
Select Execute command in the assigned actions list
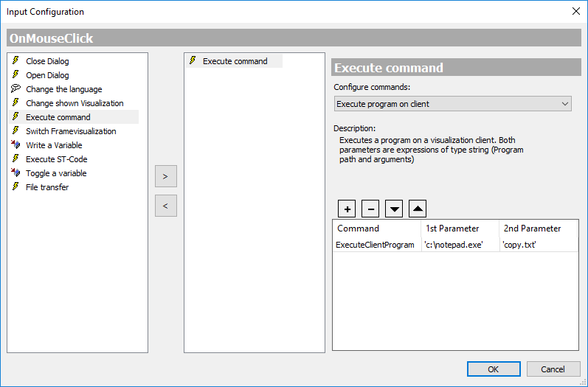[235, 61]
